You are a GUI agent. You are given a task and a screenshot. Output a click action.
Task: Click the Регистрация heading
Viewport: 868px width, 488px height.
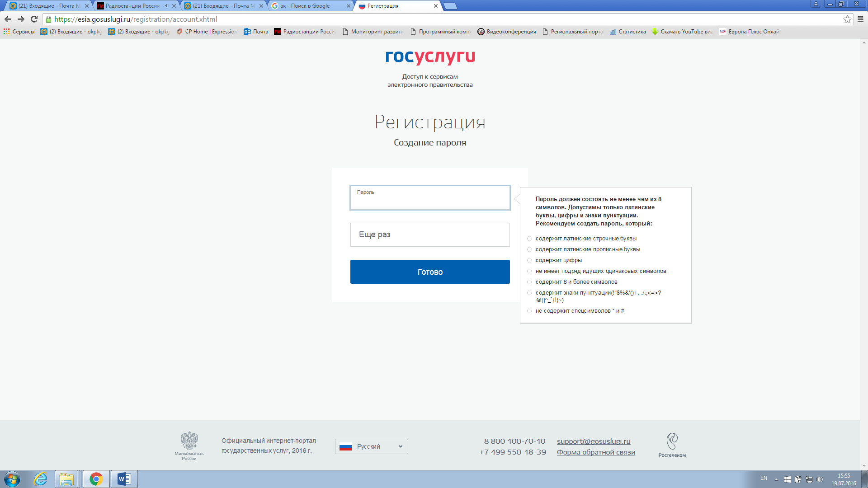[x=430, y=122]
